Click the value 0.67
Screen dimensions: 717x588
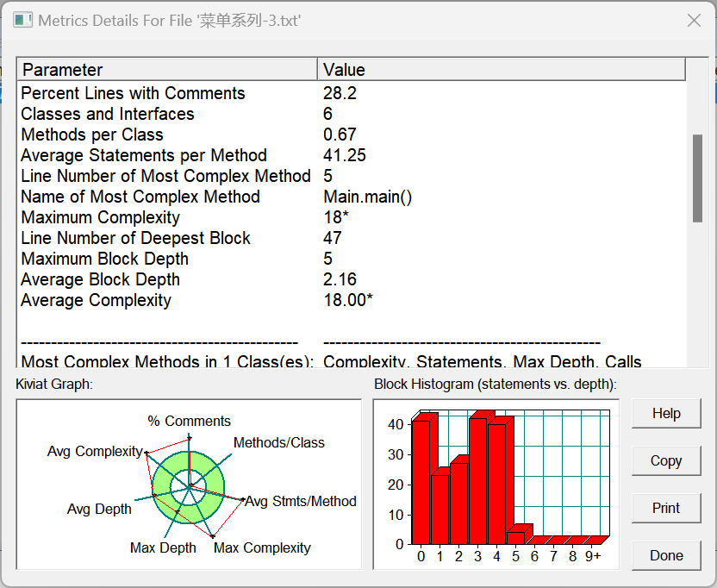[x=340, y=134]
